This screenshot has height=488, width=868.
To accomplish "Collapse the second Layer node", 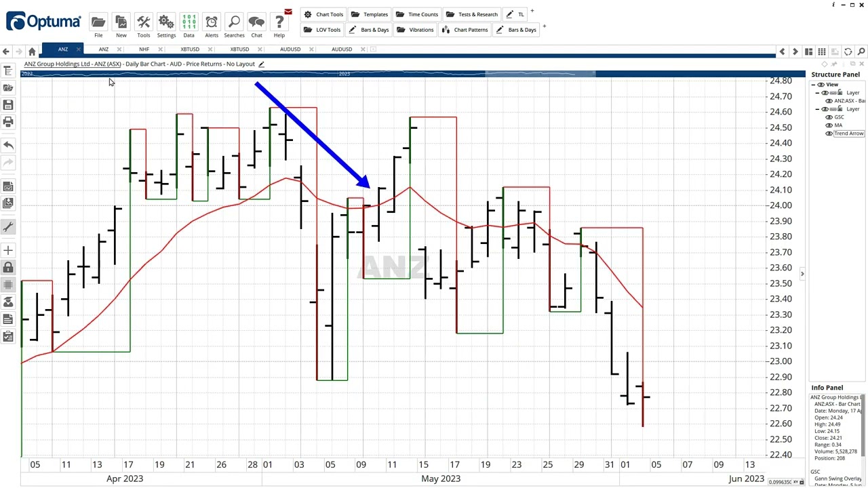I will pyautogui.click(x=817, y=109).
